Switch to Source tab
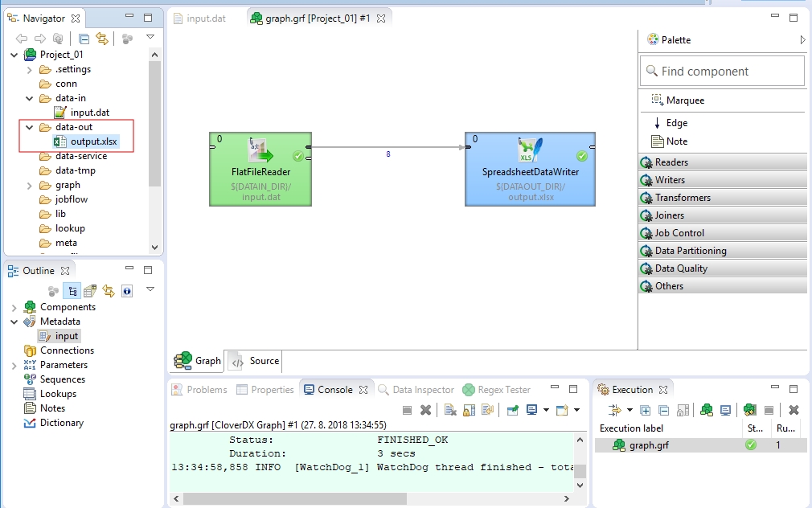Viewport: 812px width, 508px height. 255,362
